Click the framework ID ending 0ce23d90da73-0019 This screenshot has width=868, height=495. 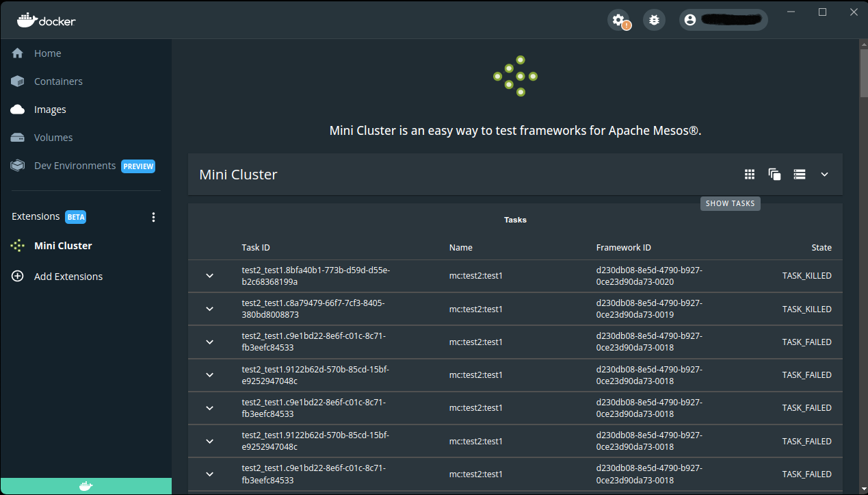(x=649, y=309)
